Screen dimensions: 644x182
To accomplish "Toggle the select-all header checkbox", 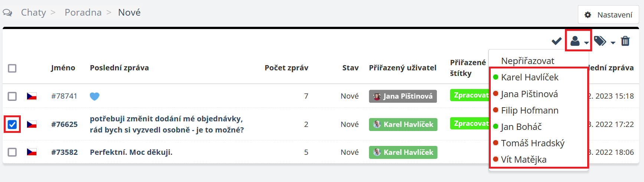I will tap(12, 68).
